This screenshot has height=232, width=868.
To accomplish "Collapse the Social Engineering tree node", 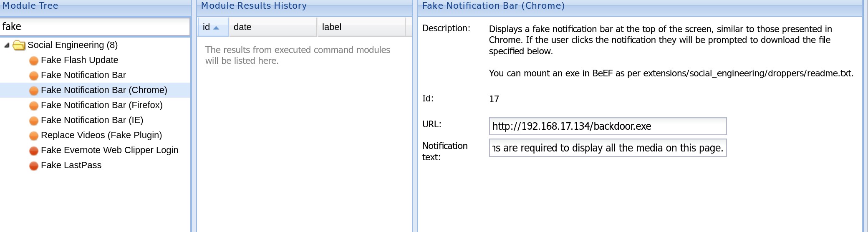I will click(x=7, y=45).
